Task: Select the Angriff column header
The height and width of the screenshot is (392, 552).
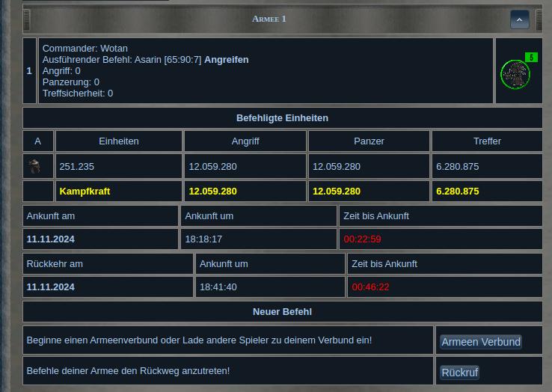Action: click(x=245, y=141)
